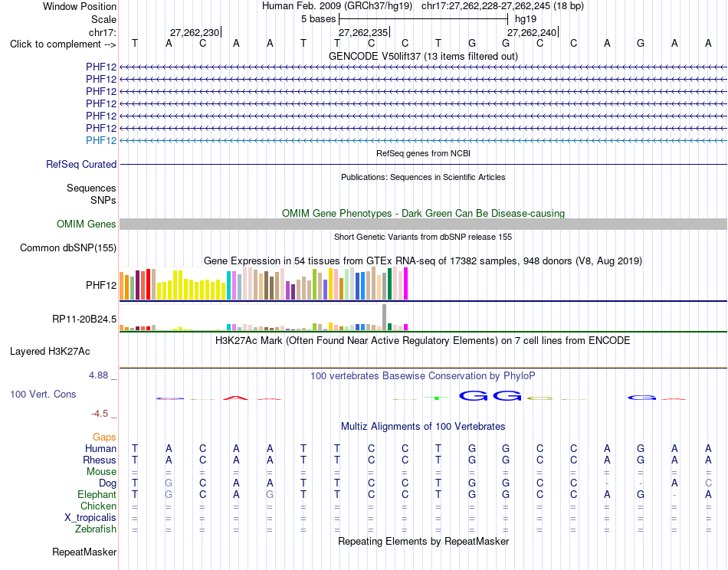The width and height of the screenshot is (728, 570).
Task: Open the PHF12 GTEx expression bar chart
Action: click(x=264, y=283)
